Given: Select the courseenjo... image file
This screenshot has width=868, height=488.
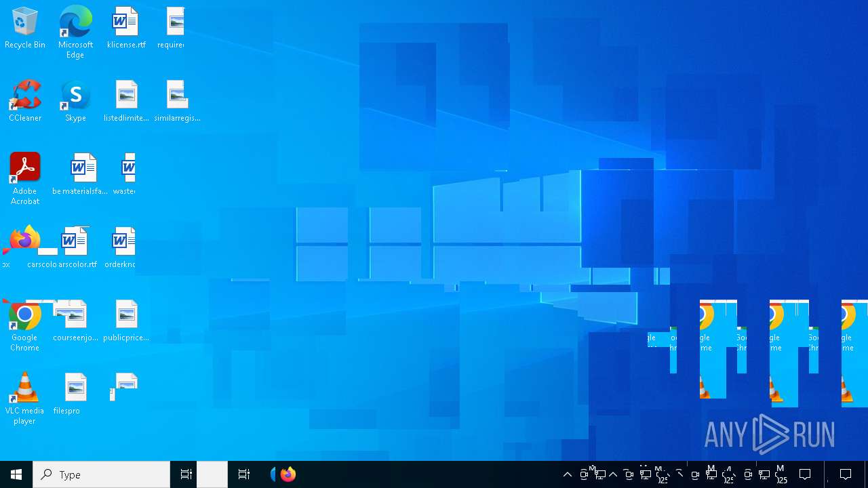Looking at the screenshot, I should (75, 321).
